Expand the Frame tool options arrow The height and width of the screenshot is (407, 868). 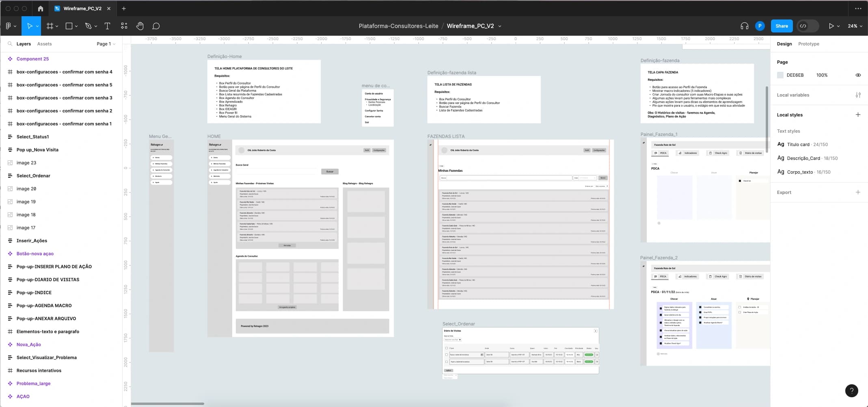coord(57,26)
